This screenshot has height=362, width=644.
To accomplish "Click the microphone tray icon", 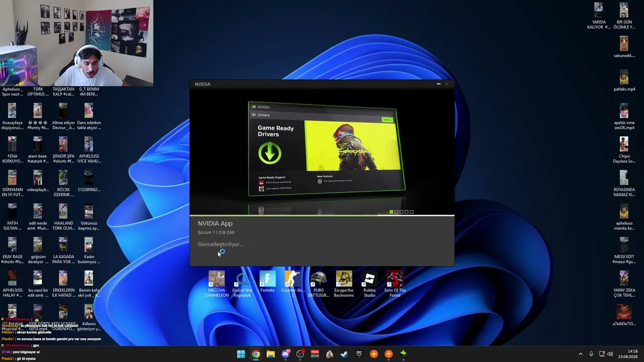I will (x=591, y=354).
